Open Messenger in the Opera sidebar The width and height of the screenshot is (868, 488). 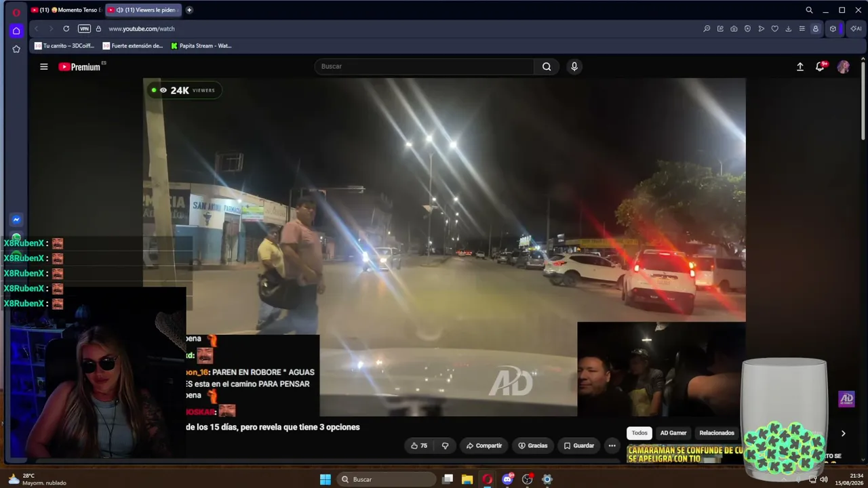(16, 220)
